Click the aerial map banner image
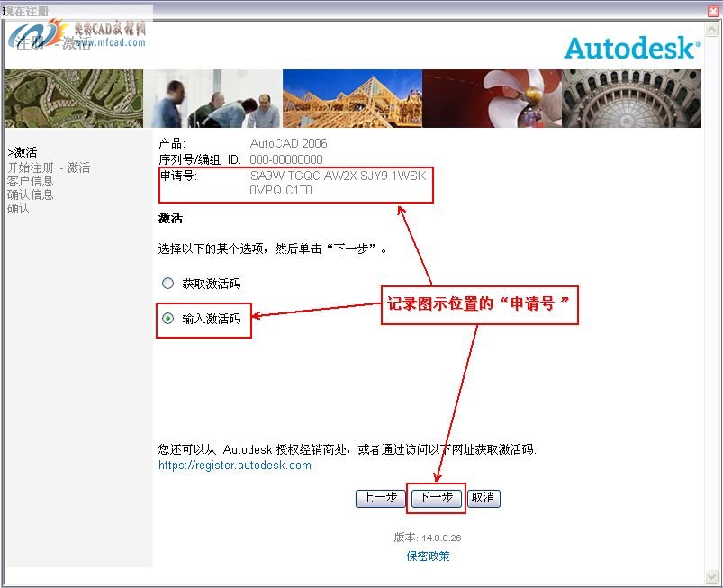Image resolution: width=723 pixels, height=588 pixels. pos(74,98)
